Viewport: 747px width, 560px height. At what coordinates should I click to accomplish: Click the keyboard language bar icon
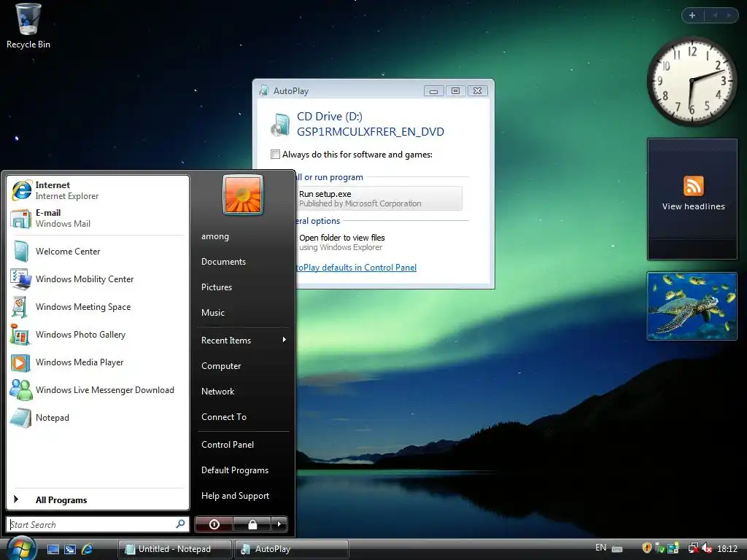pyautogui.click(x=617, y=548)
